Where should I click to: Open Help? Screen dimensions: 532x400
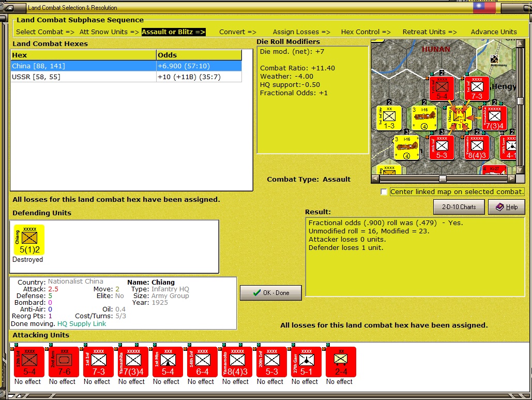(507, 207)
